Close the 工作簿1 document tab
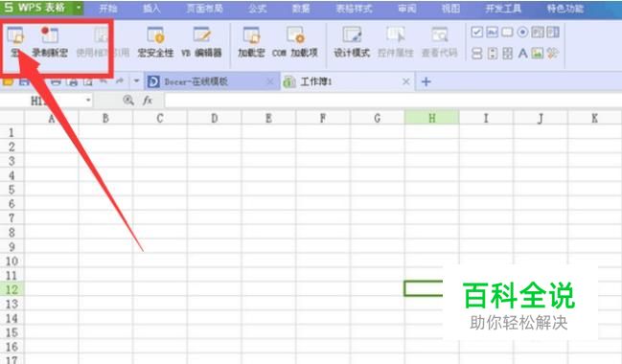The width and height of the screenshot is (622, 364). pyautogui.click(x=406, y=81)
